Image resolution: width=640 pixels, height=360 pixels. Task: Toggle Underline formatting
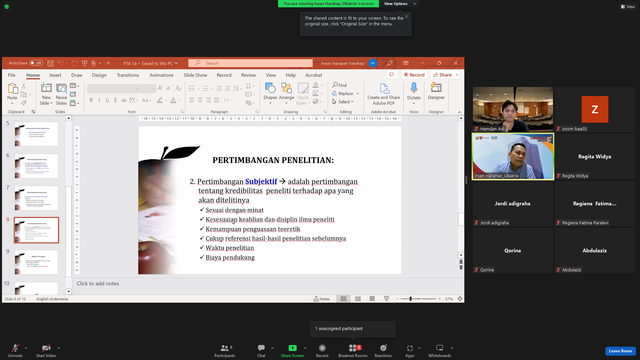point(107,100)
